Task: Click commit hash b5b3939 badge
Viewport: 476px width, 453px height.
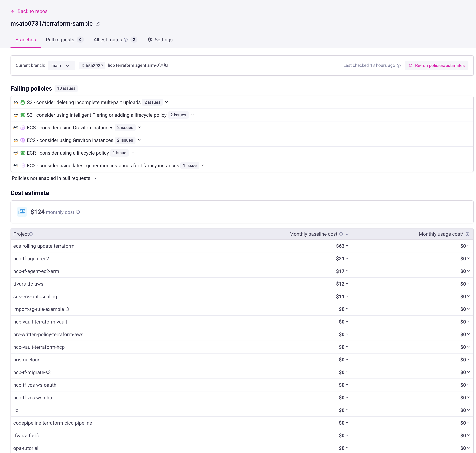Action: click(92, 66)
